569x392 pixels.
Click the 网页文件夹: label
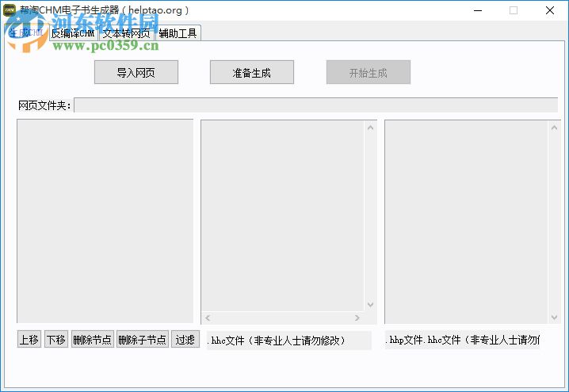pyautogui.click(x=44, y=105)
